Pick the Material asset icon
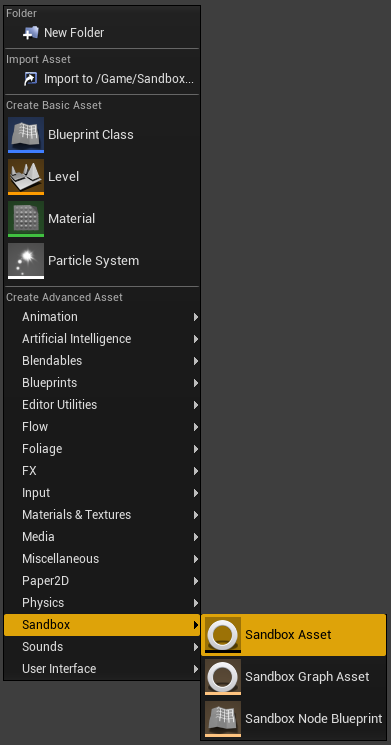The width and height of the screenshot is (391, 745). tap(26, 219)
